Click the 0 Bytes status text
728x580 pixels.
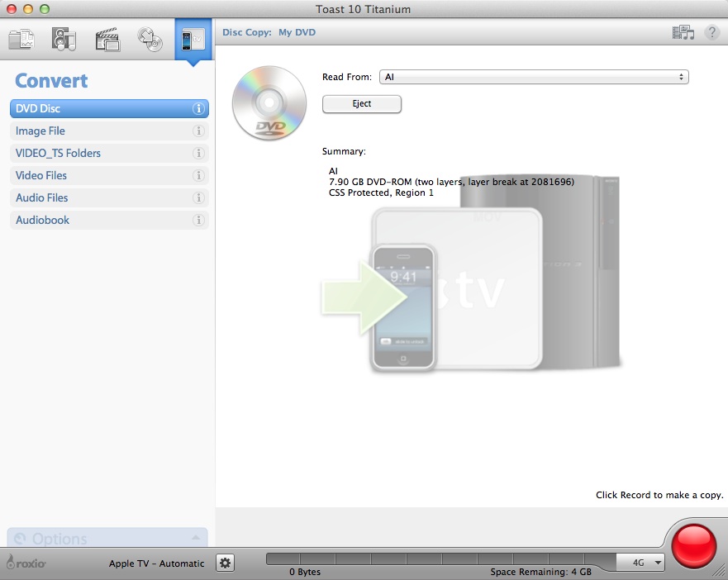pyautogui.click(x=305, y=572)
